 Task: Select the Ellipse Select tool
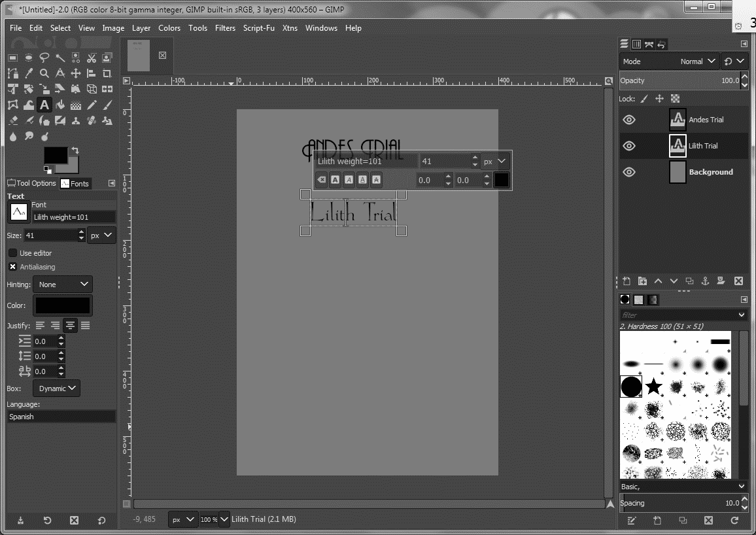pyautogui.click(x=29, y=58)
